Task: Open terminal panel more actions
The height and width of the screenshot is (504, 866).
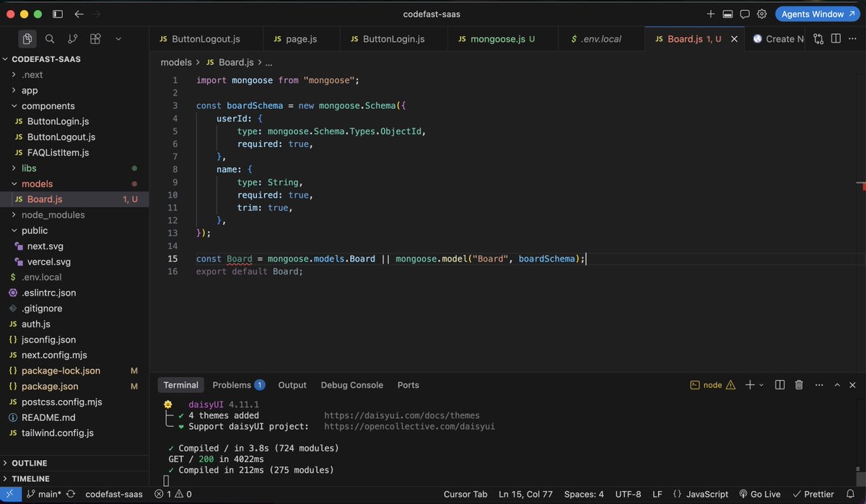Action: coord(818,385)
